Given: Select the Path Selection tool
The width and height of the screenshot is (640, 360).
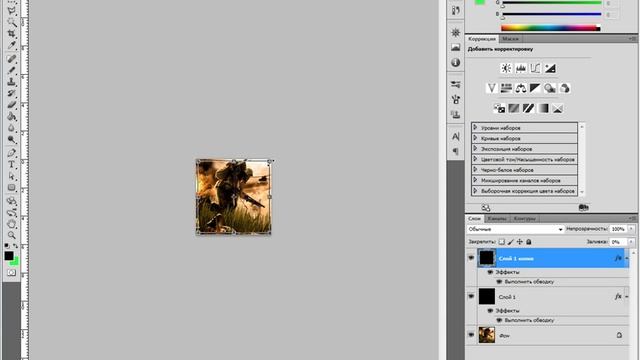Looking at the screenshot, I should click(11, 176).
